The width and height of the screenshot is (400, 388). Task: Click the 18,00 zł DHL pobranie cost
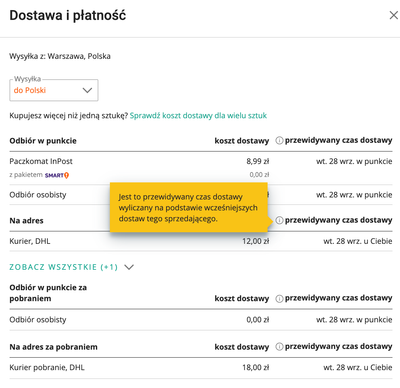click(256, 367)
